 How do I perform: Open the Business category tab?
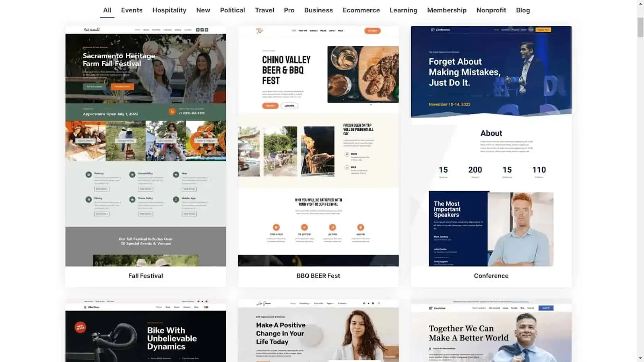coord(318,10)
